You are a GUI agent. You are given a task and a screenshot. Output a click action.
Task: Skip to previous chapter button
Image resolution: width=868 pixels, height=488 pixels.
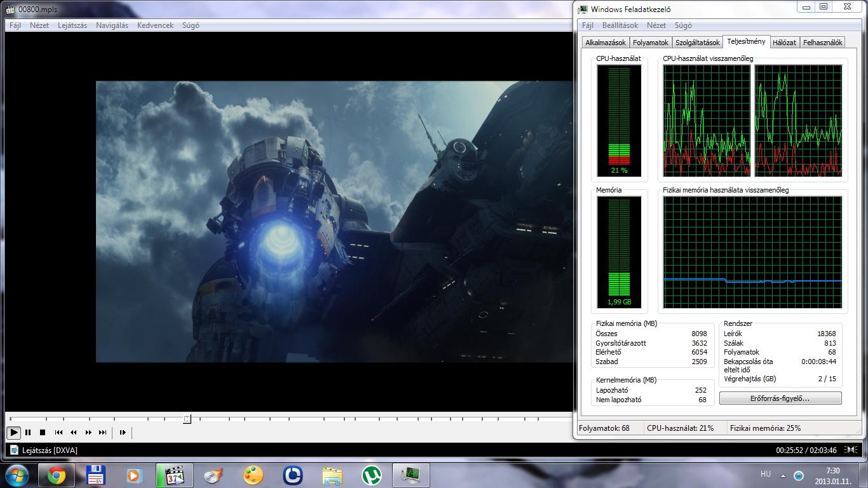coord(58,432)
